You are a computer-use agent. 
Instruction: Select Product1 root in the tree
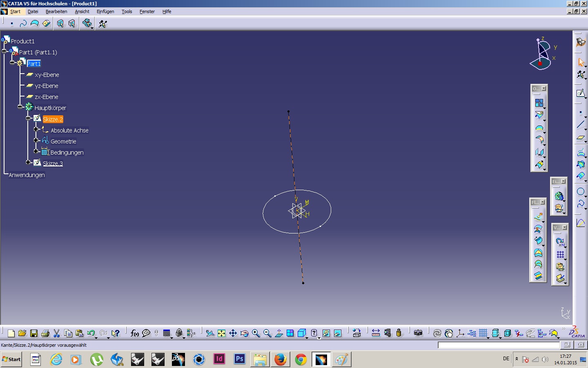coord(22,41)
